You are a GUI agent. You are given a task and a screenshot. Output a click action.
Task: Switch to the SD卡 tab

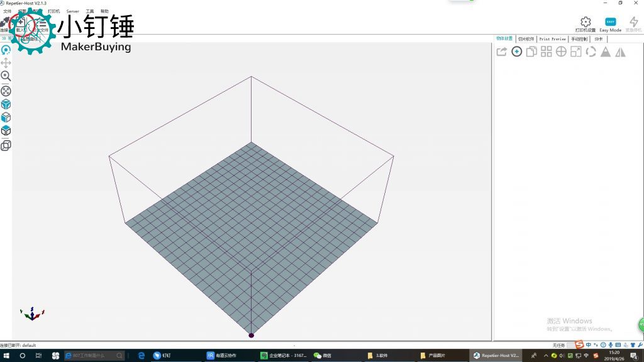coord(599,39)
